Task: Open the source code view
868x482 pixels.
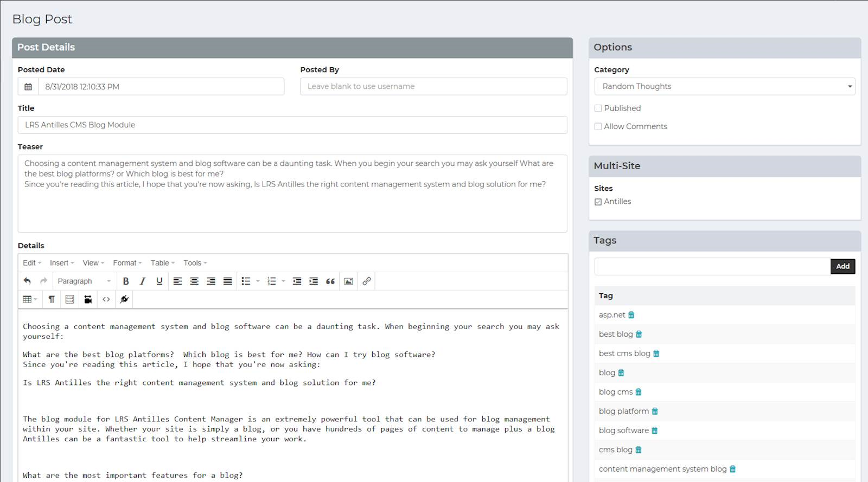Action: pyautogui.click(x=106, y=299)
